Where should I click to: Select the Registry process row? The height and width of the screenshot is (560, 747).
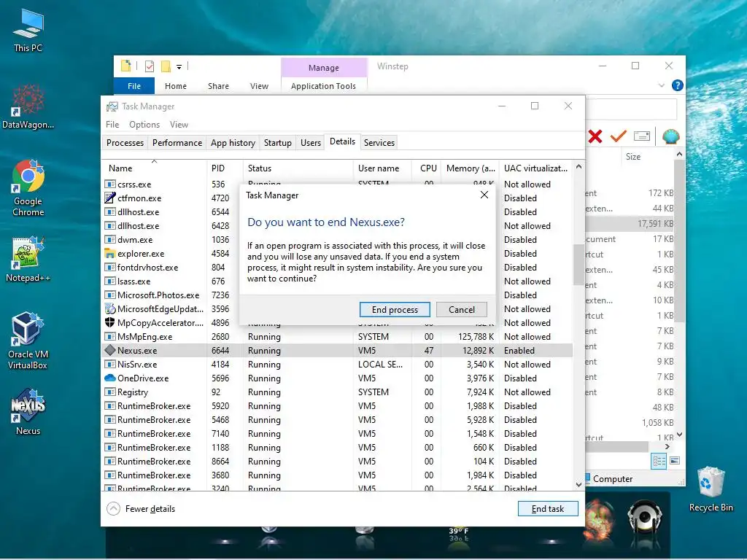[337, 392]
